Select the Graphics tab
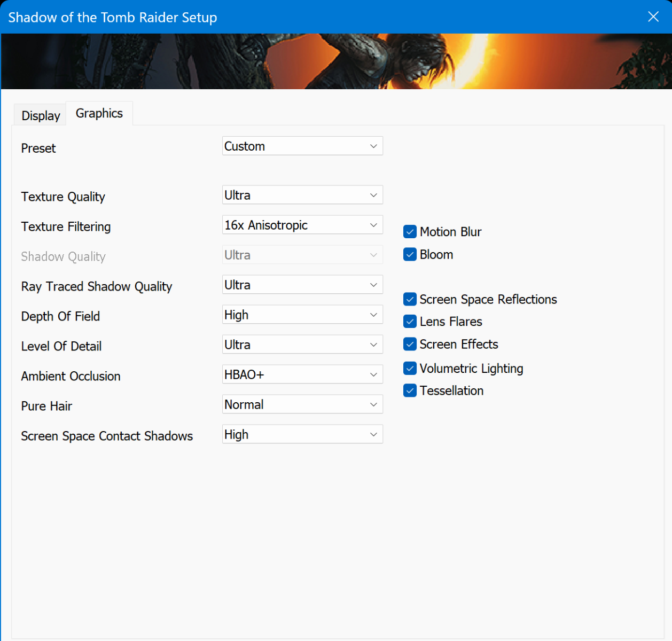This screenshot has width=672, height=641. (99, 113)
